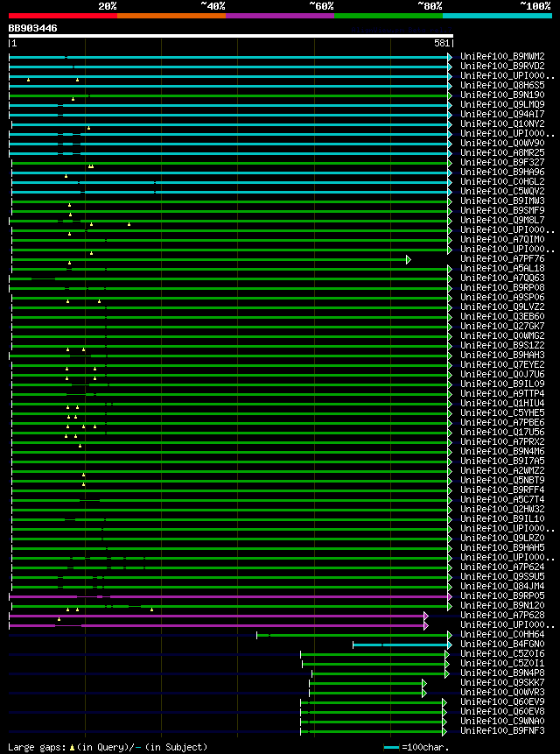Choose the UniRef100_B9S1Z2 entry
Image resolution: width=560 pixels, height=754 pixels.
tap(502, 345)
